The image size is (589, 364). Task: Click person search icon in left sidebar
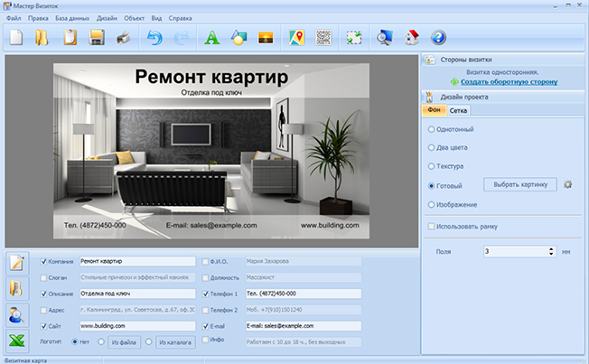click(x=17, y=315)
